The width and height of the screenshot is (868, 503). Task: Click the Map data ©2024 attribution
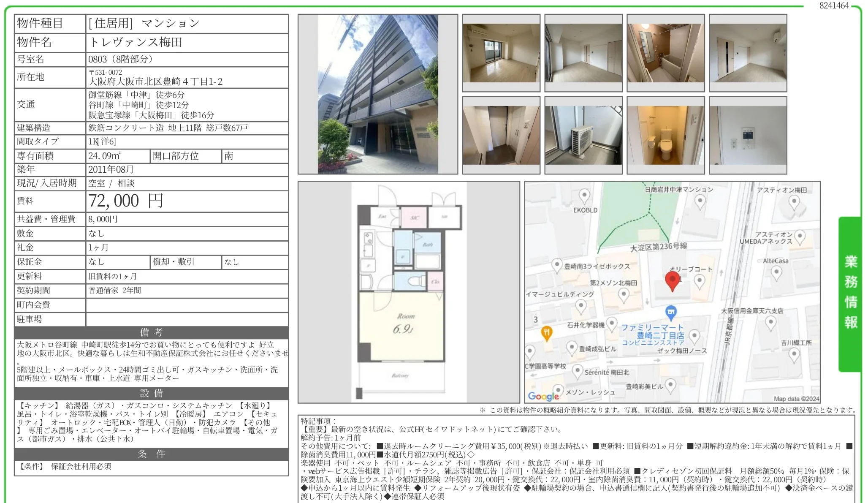(796, 399)
